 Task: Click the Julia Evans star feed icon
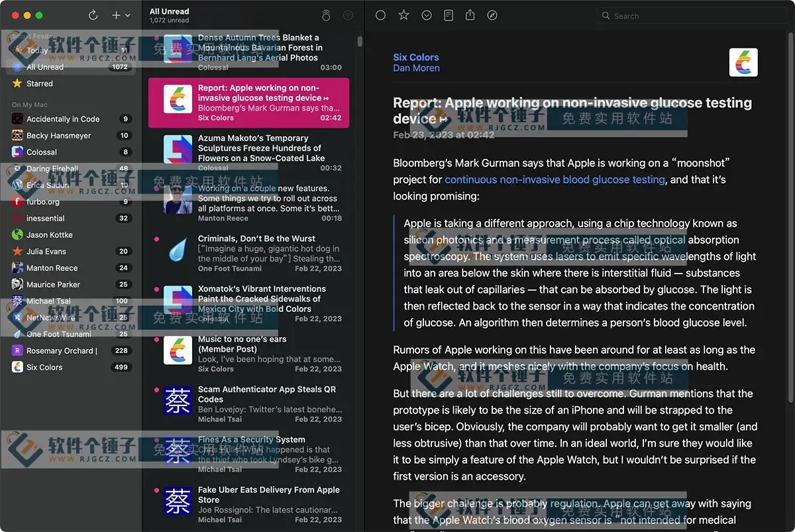point(17,252)
